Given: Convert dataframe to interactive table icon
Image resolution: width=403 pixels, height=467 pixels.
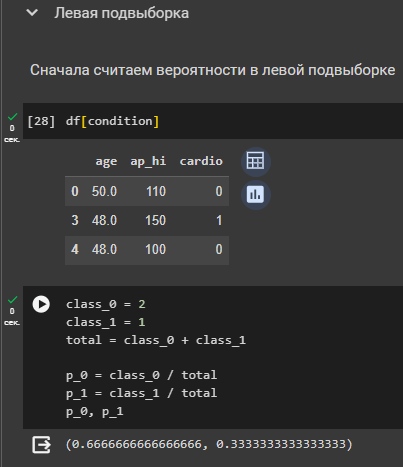Looking at the screenshot, I should pos(256,162).
